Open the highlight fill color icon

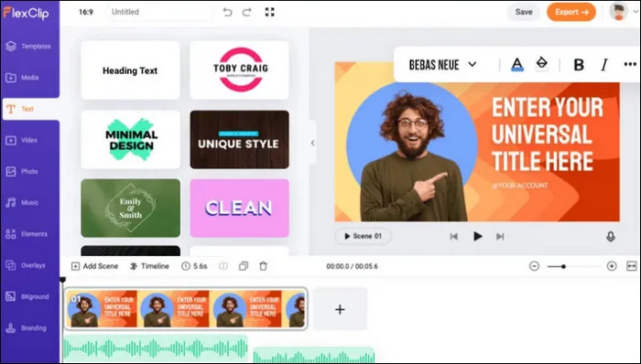tap(542, 64)
